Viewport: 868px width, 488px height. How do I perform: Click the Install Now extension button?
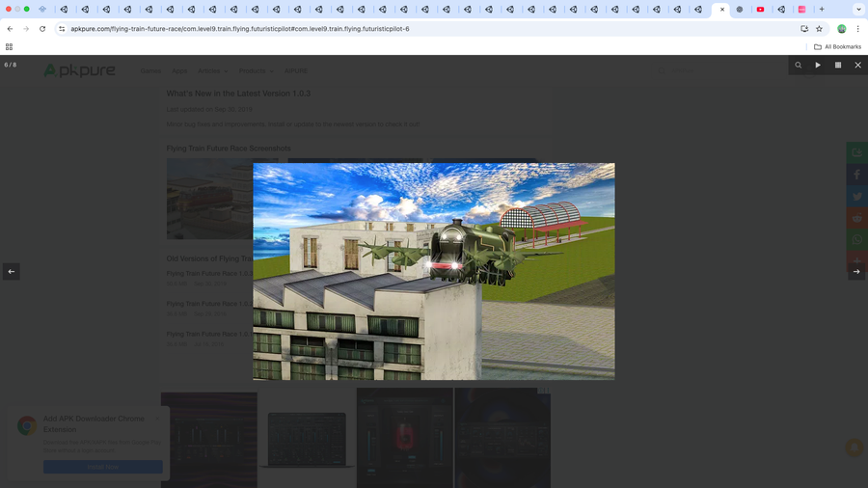(x=103, y=467)
